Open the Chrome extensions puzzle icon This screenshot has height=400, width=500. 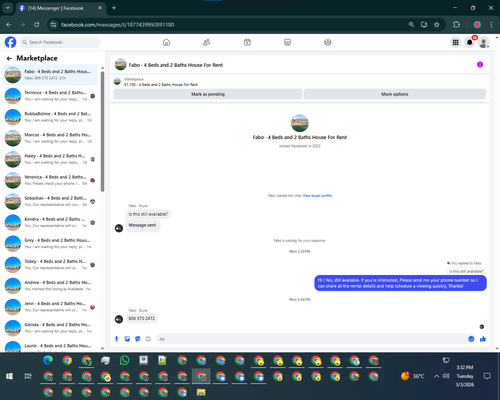[456, 25]
